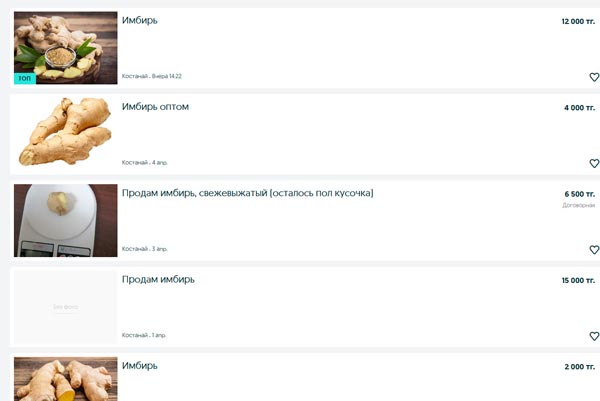The image size is (600, 401).
Task: Open the last Имбирь listing for 2 000 тг.
Action: coord(140,366)
